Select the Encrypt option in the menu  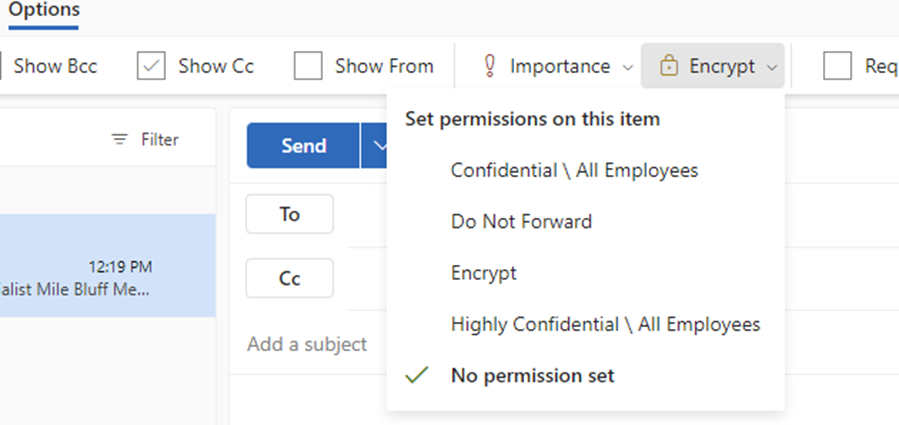pyautogui.click(x=484, y=272)
